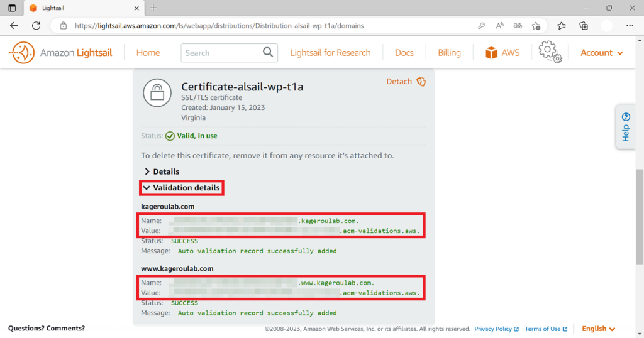Screen dimensions: 644x338
Task: Select the Lightsail browser tab
Action: pos(84,8)
